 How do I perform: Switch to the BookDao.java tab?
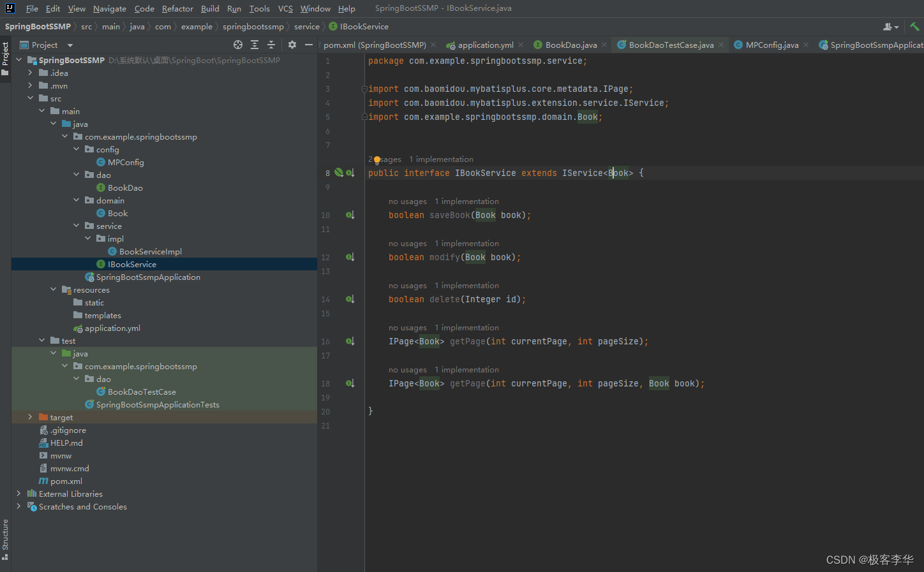click(x=570, y=45)
